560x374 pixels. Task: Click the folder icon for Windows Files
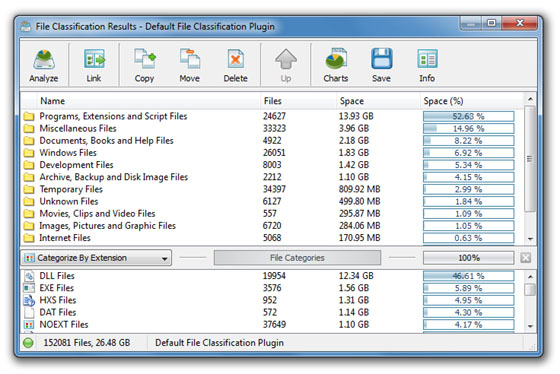pos(29,153)
